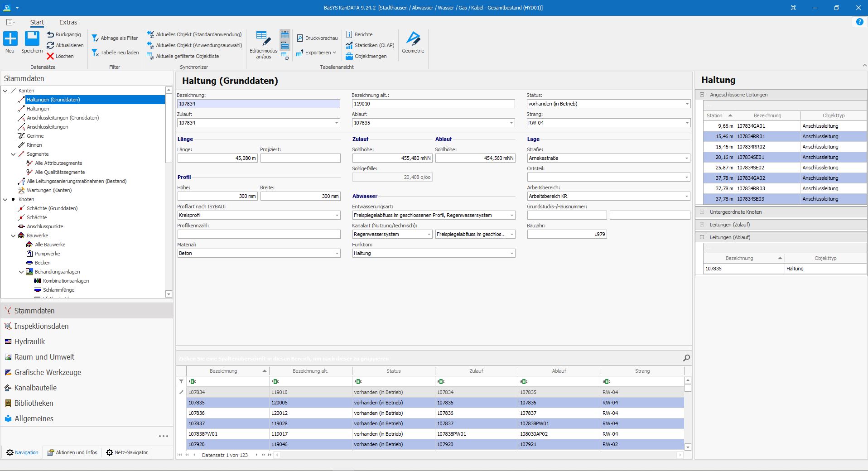Open the Funktion Haltung dropdown

point(512,253)
